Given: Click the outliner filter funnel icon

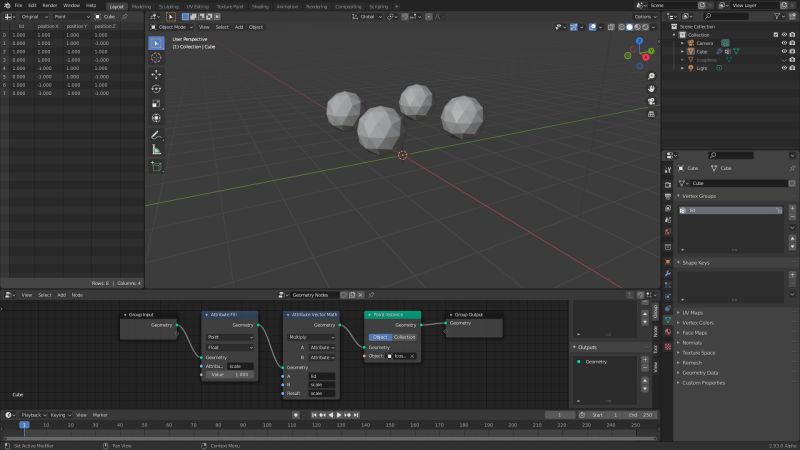Looking at the screenshot, I should 777,16.
